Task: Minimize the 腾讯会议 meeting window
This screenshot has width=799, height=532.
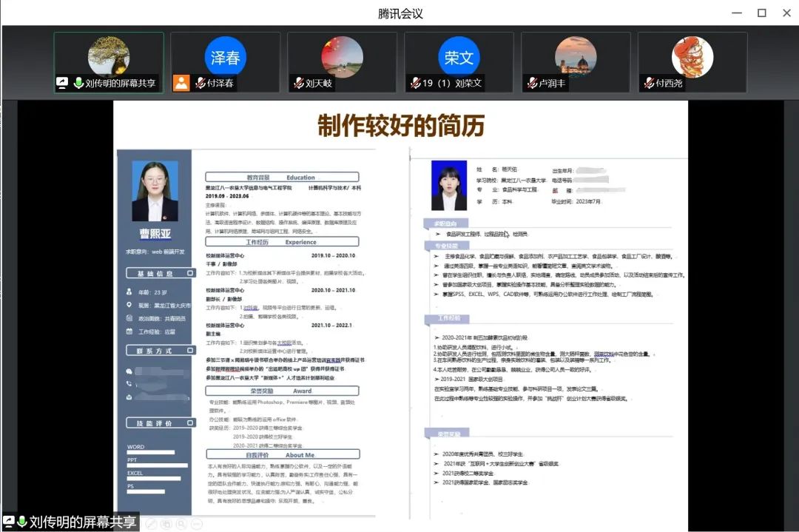Action: pyautogui.click(x=736, y=13)
